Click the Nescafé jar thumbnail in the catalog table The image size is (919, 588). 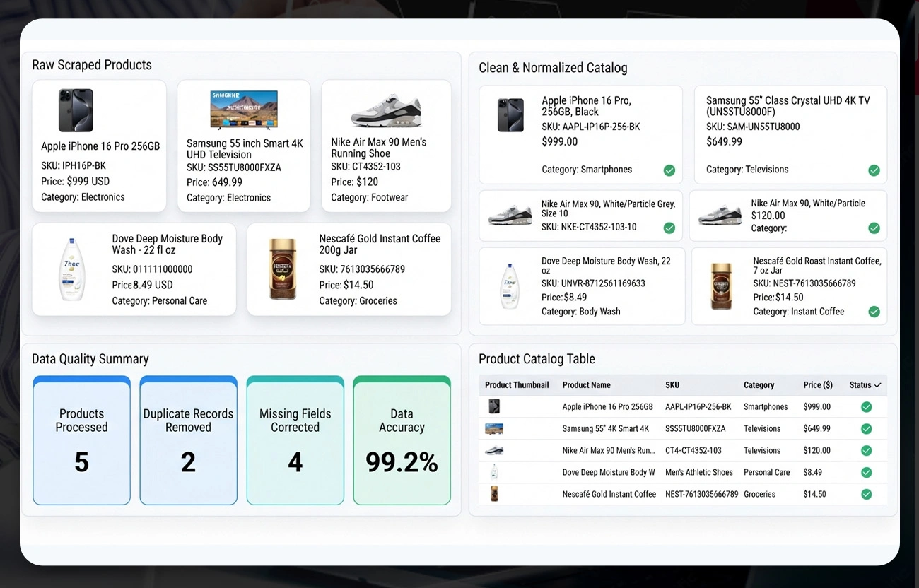pos(494,494)
